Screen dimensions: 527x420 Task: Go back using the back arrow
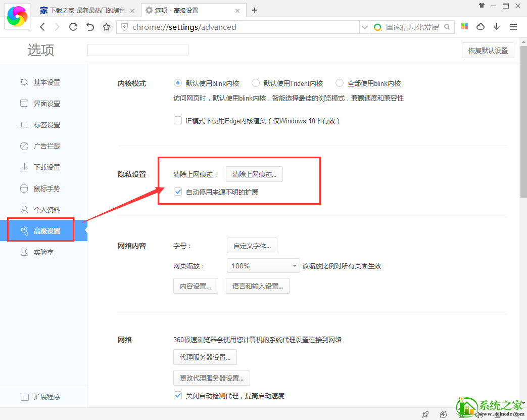[x=42, y=27]
